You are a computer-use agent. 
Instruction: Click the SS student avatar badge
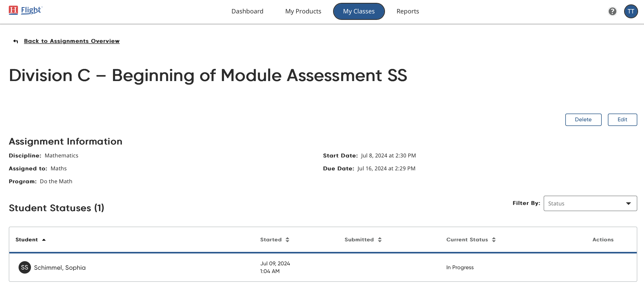25,267
